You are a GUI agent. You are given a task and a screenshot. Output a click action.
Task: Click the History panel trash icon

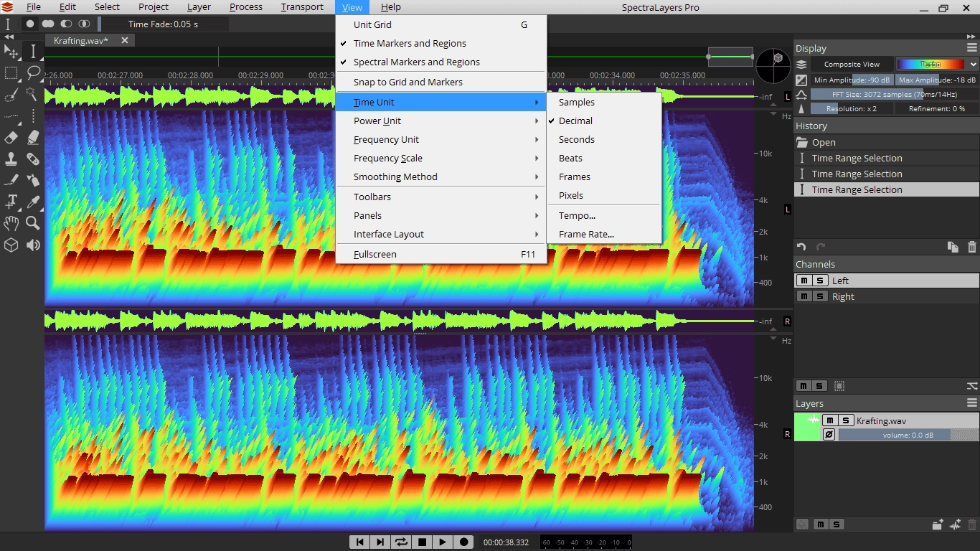point(972,247)
